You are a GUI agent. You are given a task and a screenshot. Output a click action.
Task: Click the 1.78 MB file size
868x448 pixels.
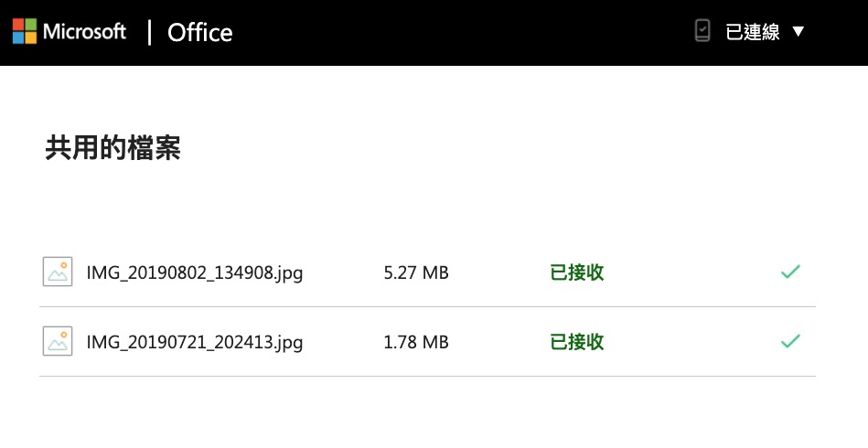tap(416, 342)
